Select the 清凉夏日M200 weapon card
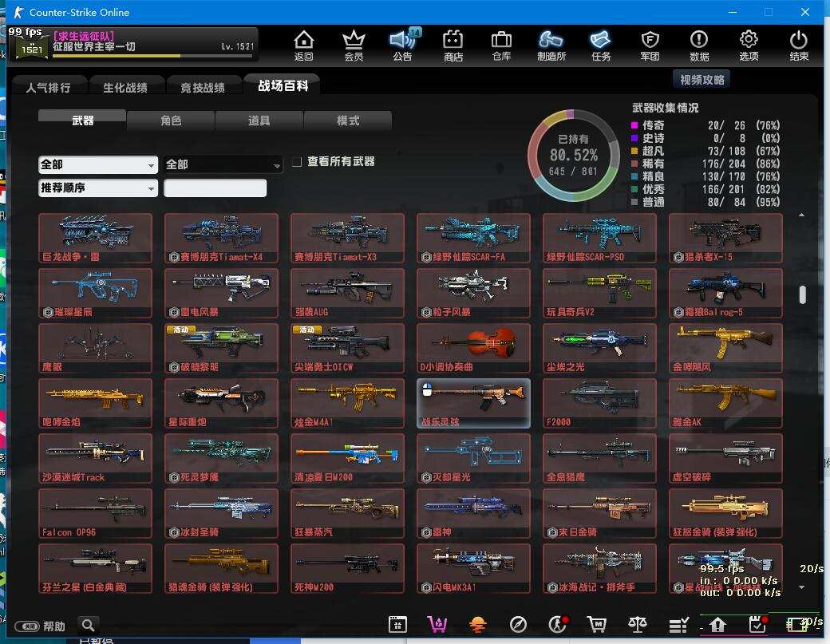This screenshot has width=830, height=644. (347, 458)
